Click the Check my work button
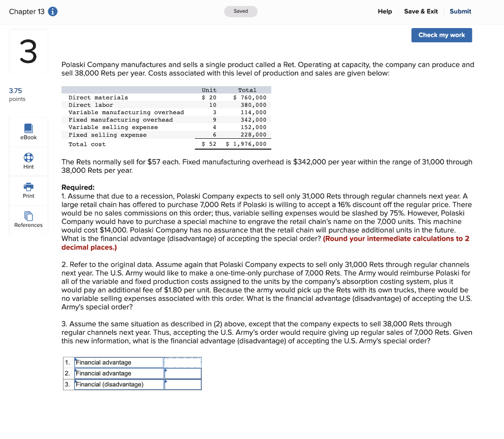504x439 pixels. [x=441, y=35]
